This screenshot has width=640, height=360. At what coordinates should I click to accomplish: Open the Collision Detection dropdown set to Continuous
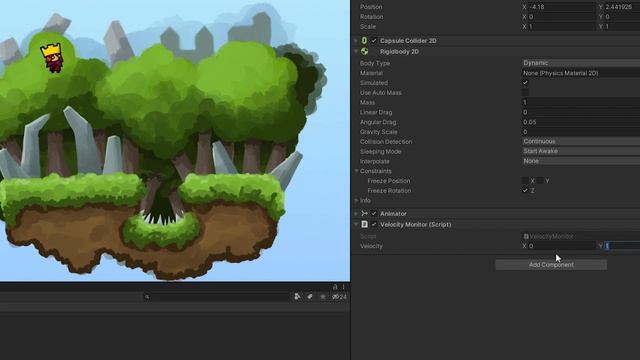(581, 141)
